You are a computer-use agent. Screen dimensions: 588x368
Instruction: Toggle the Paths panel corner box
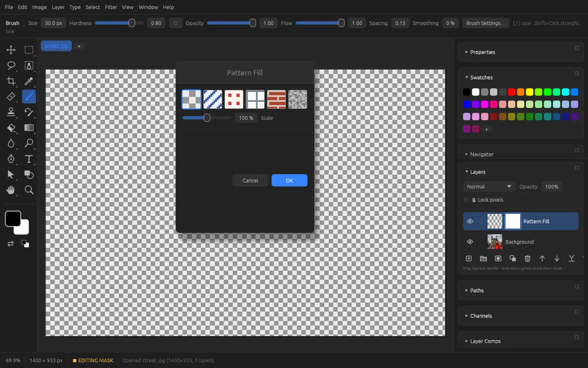point(577,286)
